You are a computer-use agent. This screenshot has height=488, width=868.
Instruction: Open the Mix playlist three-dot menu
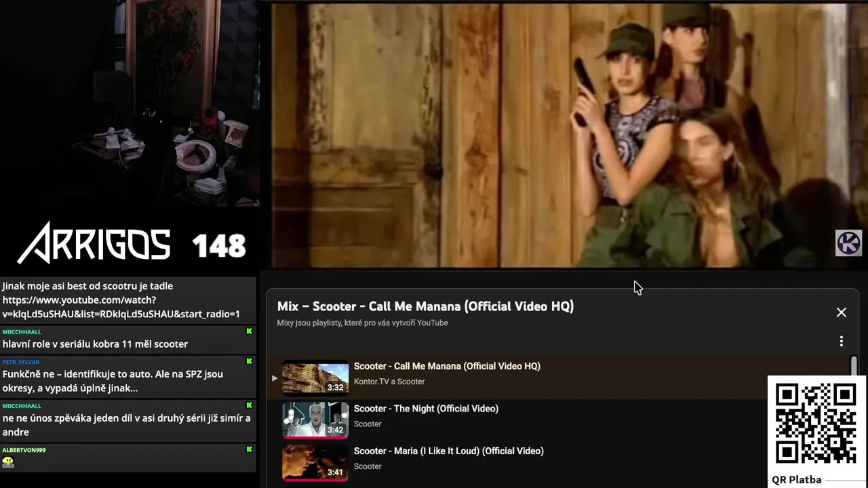[841, 341]
